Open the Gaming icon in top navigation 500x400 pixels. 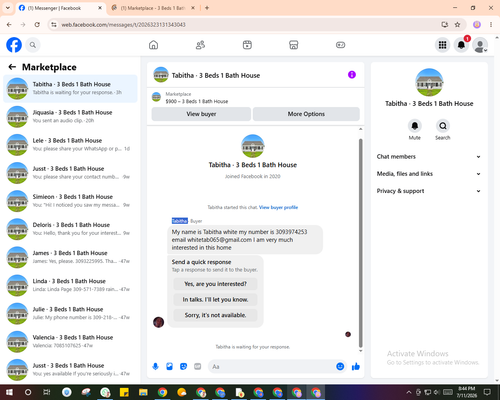click(340, 45)
